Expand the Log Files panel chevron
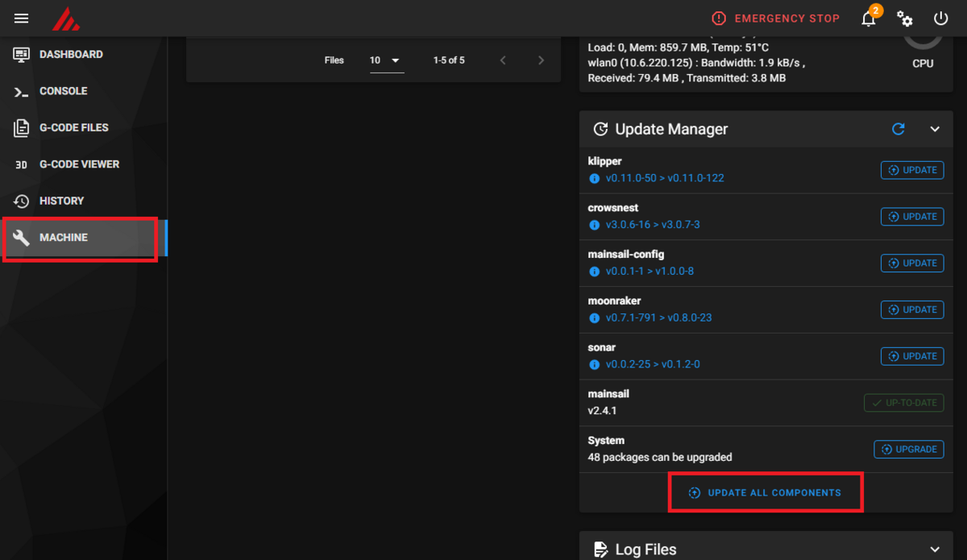Screen dimensions: 967x560 point(935,550)
